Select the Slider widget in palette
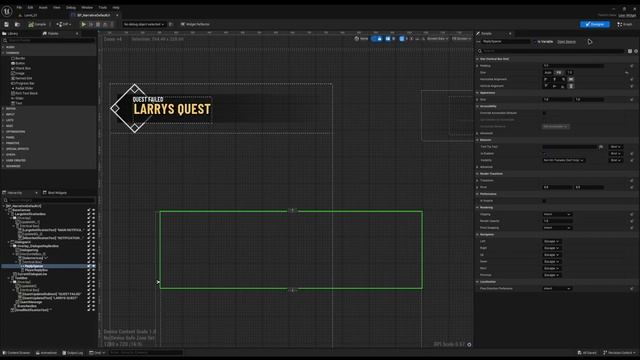Viewport: 640px width, 360px height. (18, 98)
